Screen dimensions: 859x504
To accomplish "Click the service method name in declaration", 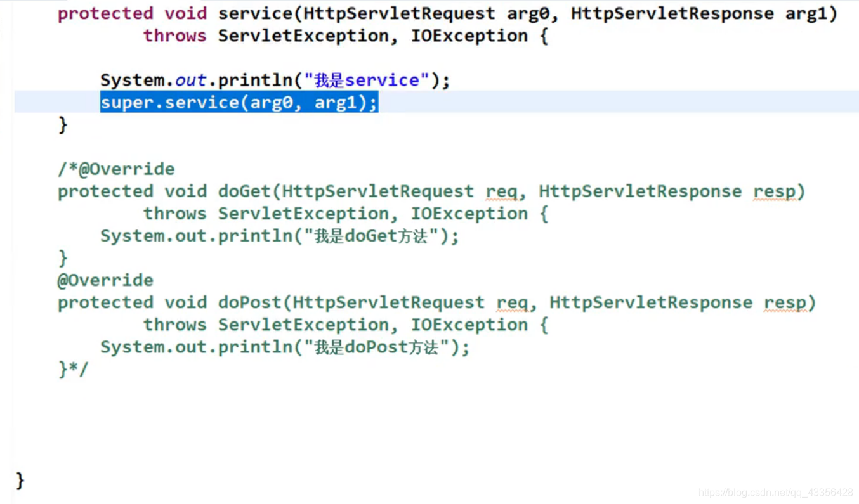I will pos(255,13).
